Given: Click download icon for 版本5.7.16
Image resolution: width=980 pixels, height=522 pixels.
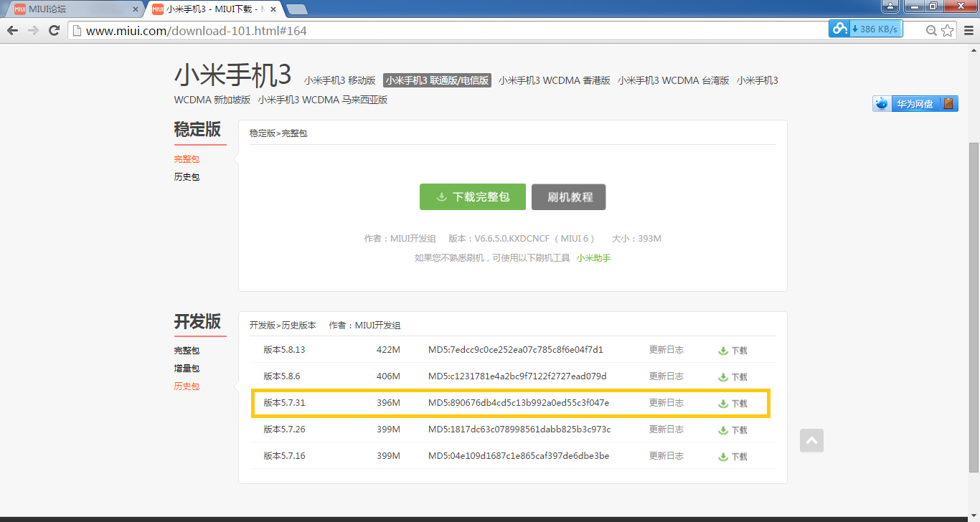Looking at the screenshot, I should (732, 457).
